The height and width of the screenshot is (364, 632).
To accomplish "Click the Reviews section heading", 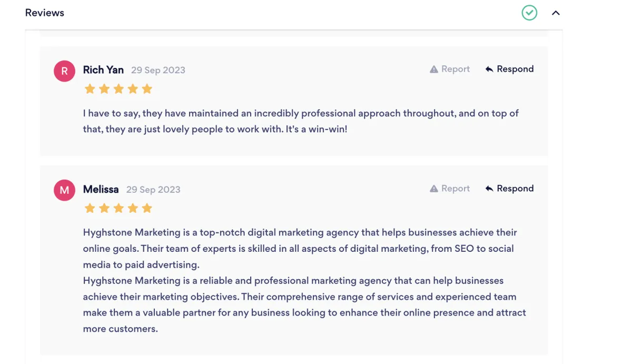I will point(45,13).
